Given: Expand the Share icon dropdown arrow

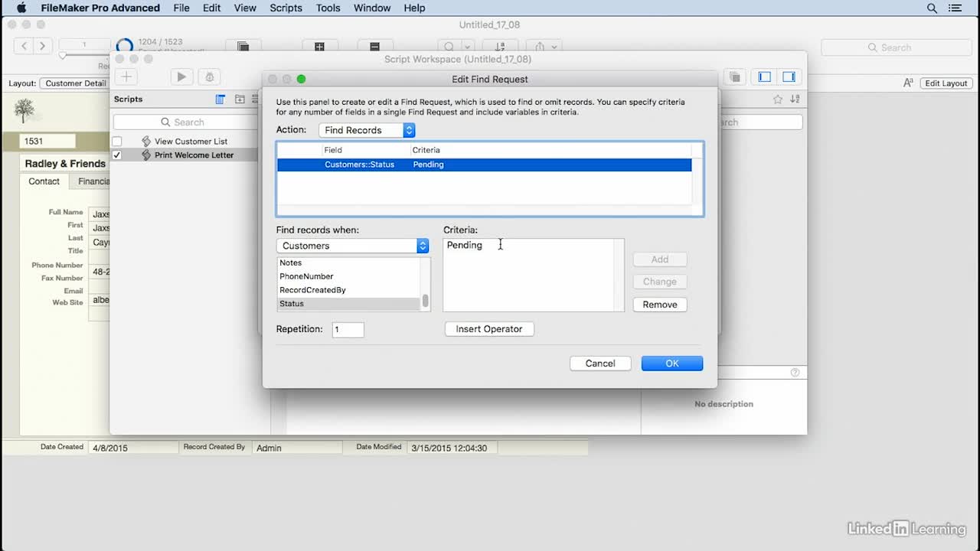Looking at the screenshot, I should [555, 47].
